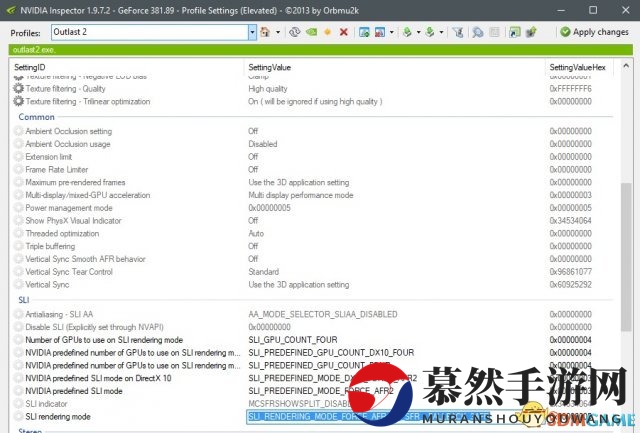Click the SLI_PREDEFINED_GPU_COUNT_DX10_FOUR value cell

[x=331, y=352]
